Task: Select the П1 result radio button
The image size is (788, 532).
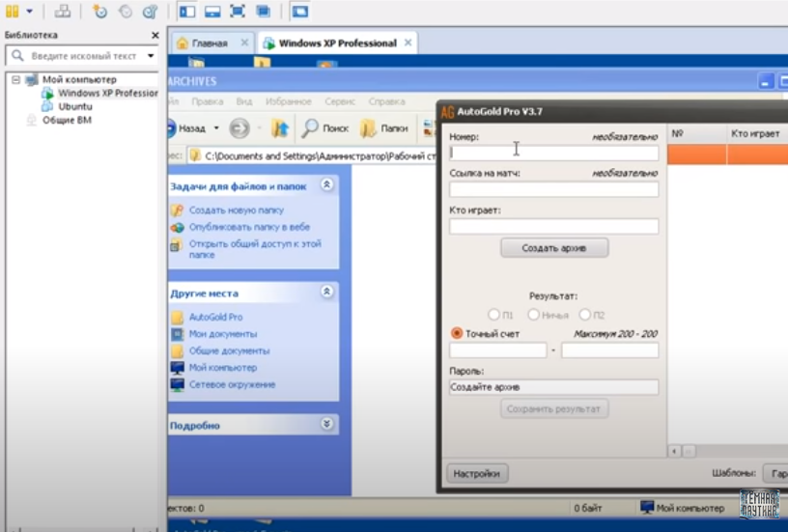Action: click(x=494, y=315)
